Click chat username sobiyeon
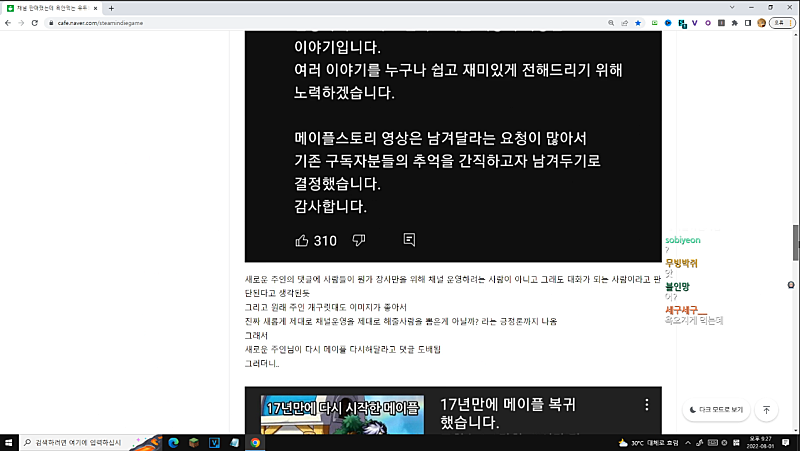Image resolution: width=800 pixels, height=451 pixels. tap(683, 240)
